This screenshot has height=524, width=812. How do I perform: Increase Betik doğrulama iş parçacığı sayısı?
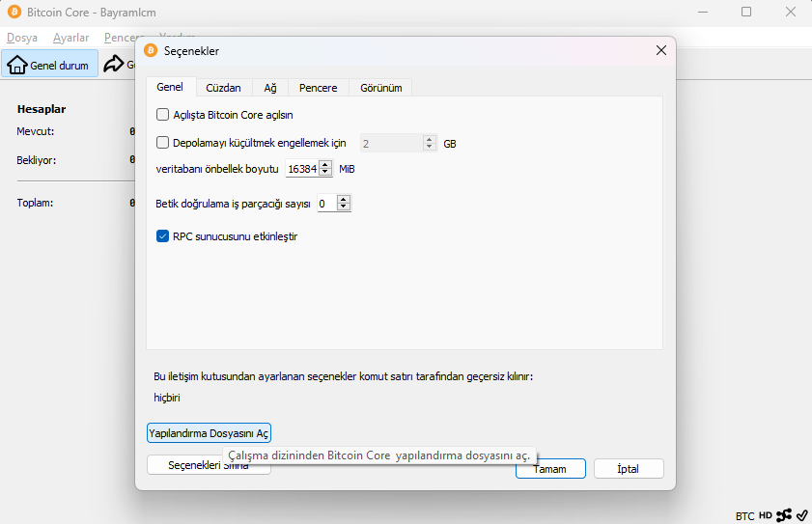pyautogui.click(x=344, y=200)
